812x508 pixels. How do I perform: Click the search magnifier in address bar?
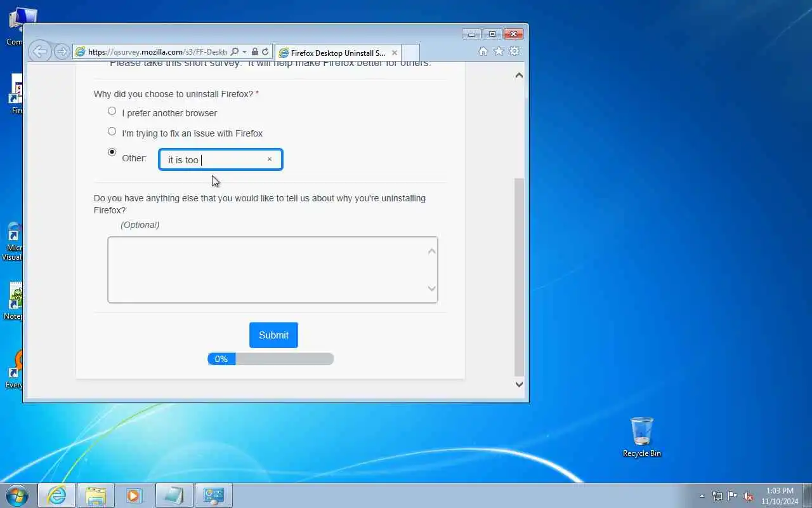(x=234, y=52)
